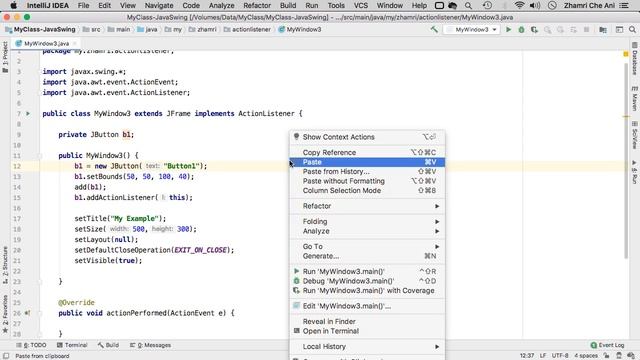Open Project Structure icon in toolbar

[x=603, y=29]
